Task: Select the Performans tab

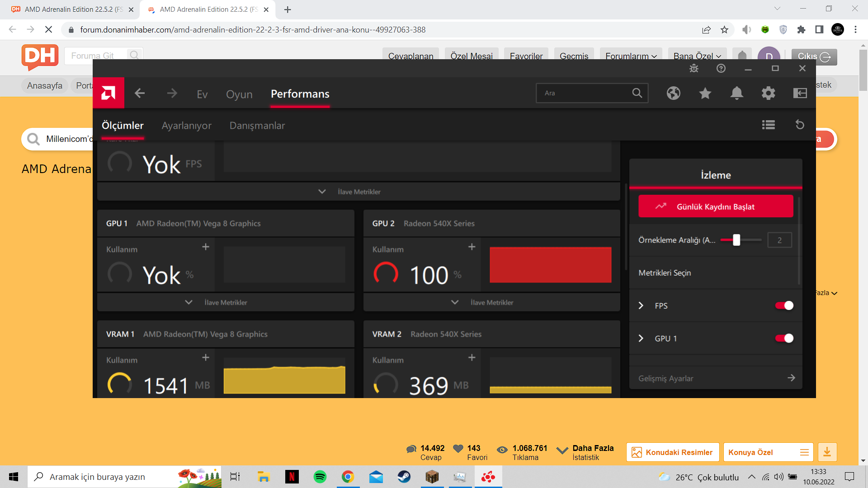Action: (x=300, y=94)
